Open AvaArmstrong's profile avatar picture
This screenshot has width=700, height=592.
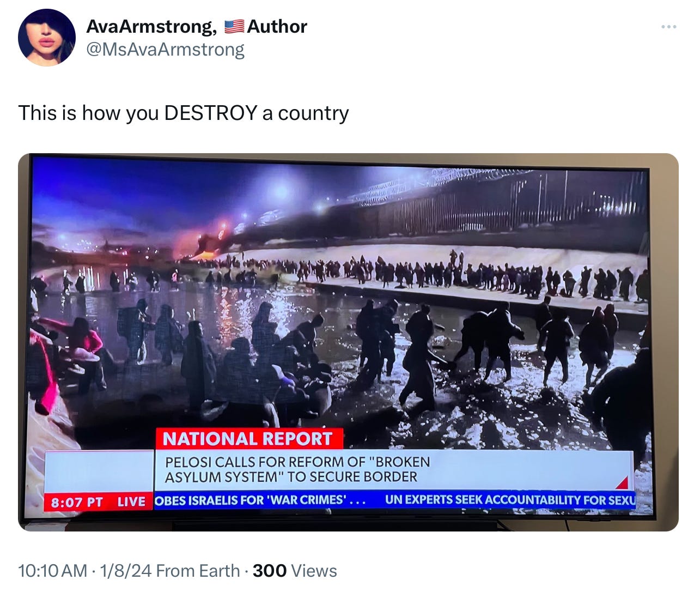47,38
